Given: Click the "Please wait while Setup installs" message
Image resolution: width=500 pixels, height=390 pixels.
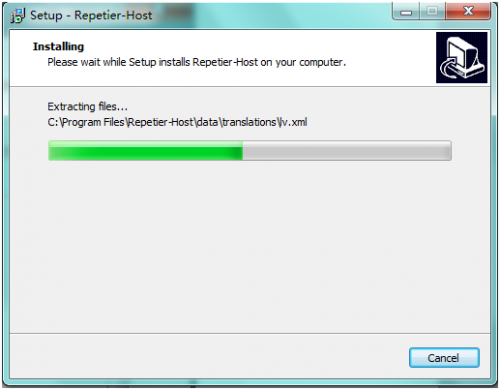Looking at the screenshot, I should click(x=118, y=62).
